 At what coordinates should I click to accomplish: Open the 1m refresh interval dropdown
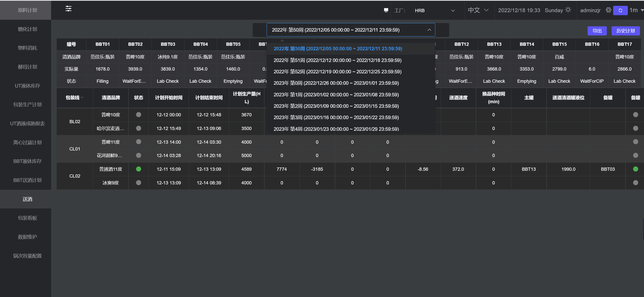coord(637,10)
